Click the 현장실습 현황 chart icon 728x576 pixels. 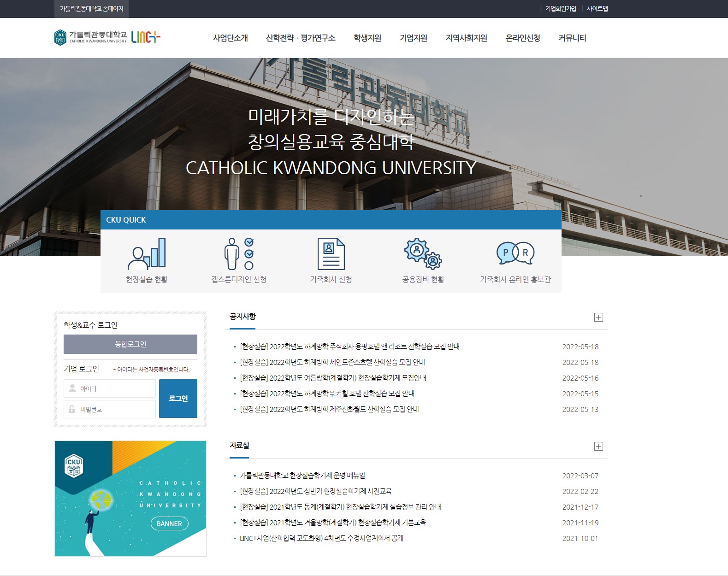pos(147,253)
